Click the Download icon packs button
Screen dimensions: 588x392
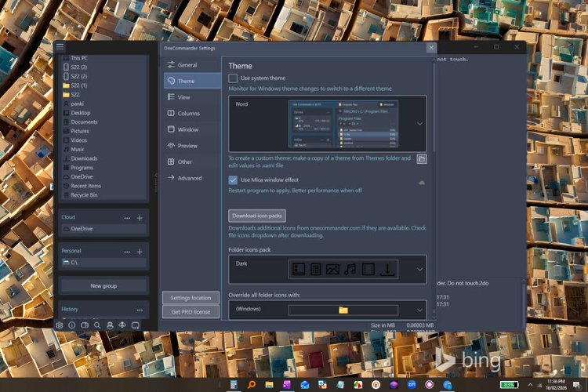point(257,216)
